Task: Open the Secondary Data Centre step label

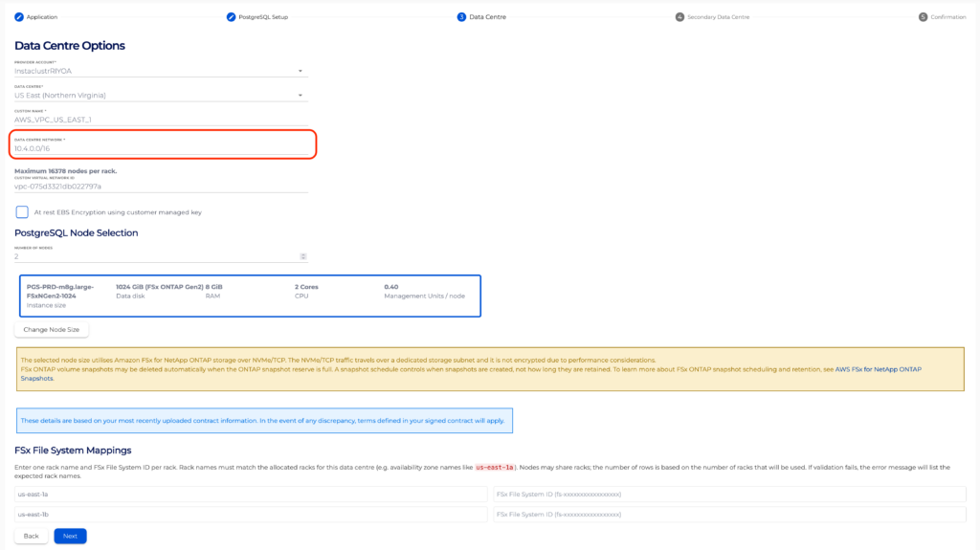Action: [x=718, y=17]
